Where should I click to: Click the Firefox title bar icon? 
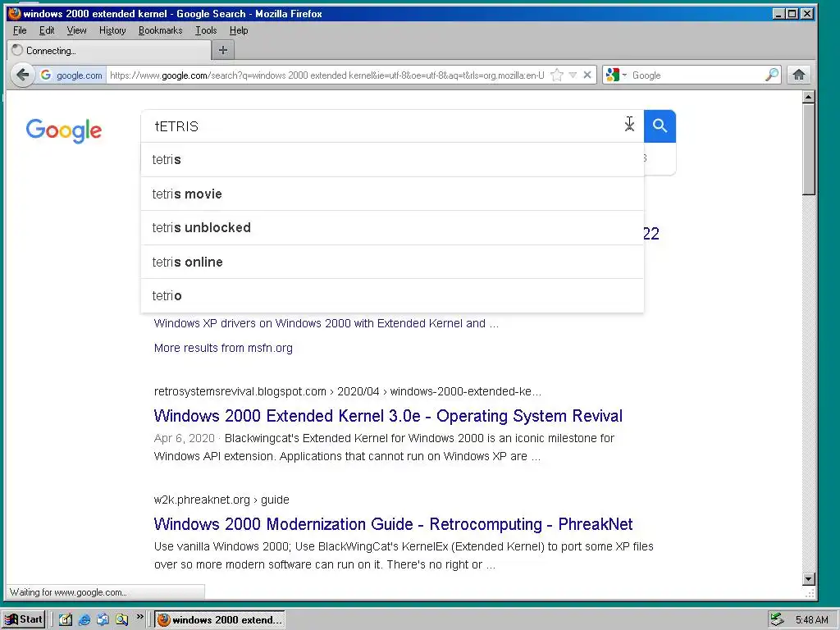click(x=15, y=13)
